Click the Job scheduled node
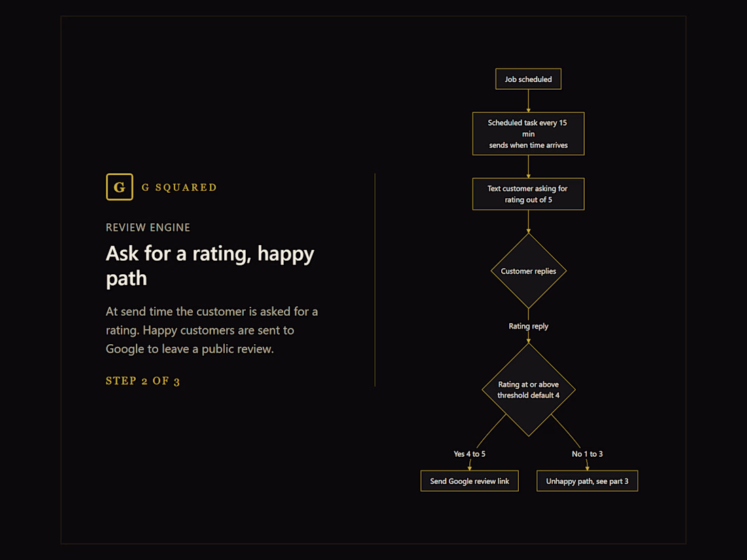747x560 pixels. 528,79
